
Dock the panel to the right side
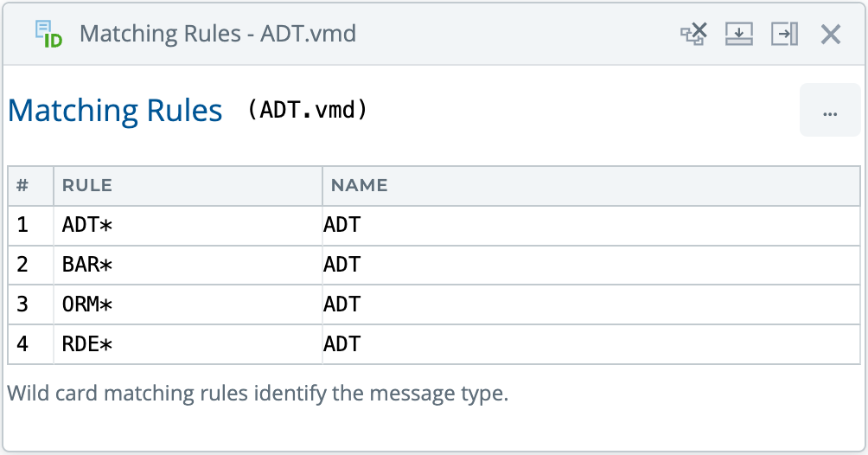784,34
